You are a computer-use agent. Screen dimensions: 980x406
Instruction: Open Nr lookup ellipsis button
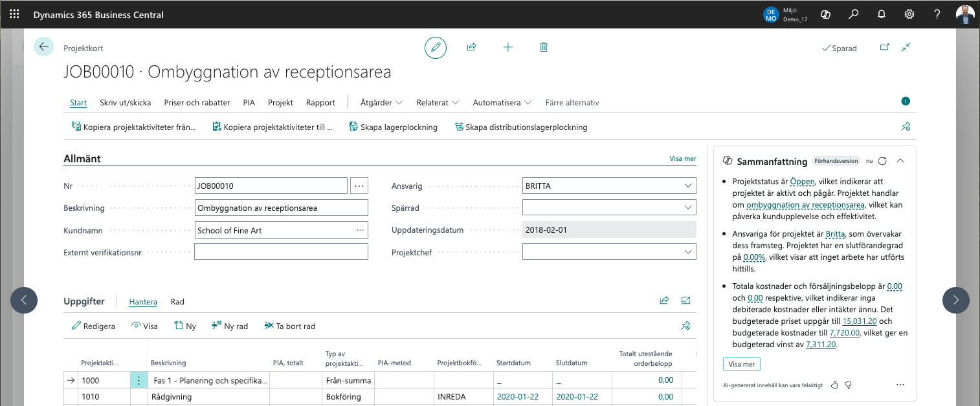[x=359, y=186]
